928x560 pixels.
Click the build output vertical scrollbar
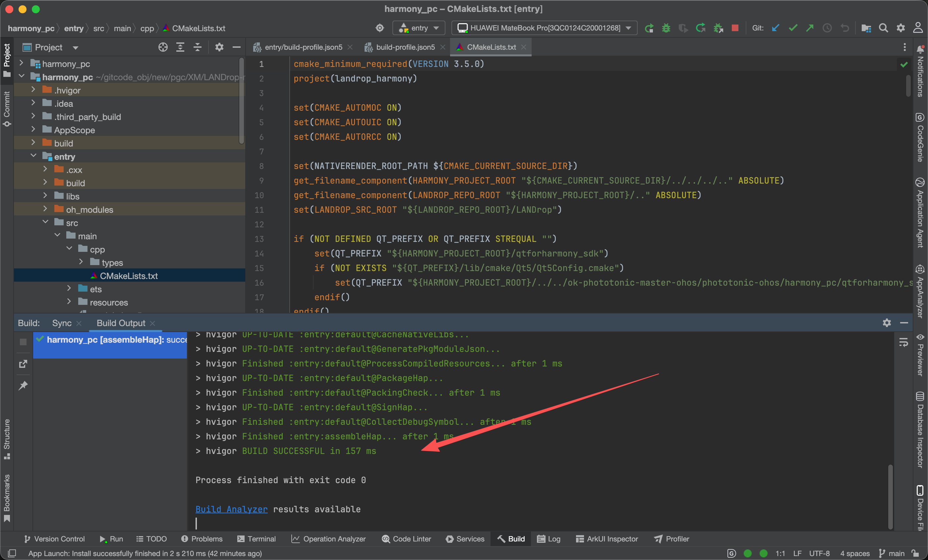click(x=890, y=496)
